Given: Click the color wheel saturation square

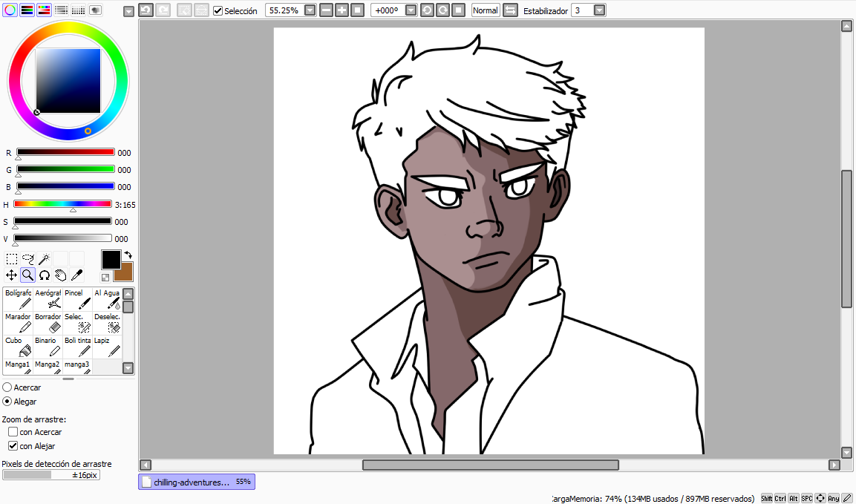Looking at the screenshot, I should (x=68, y=81).
